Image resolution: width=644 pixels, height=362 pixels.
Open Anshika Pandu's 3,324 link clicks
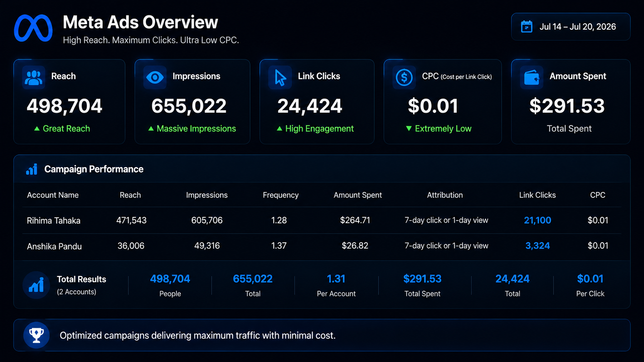click(x=537, y=246)
